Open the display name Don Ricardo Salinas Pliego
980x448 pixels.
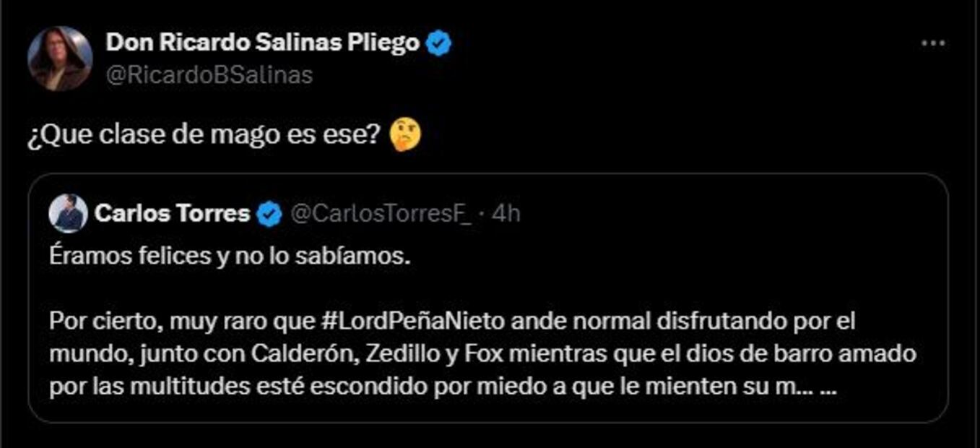(x=263, y=43)
